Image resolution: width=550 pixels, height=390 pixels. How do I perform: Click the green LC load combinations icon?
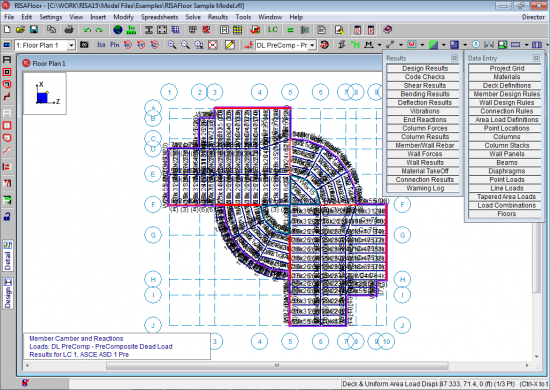pyautogui.click(x=273, y=30)
